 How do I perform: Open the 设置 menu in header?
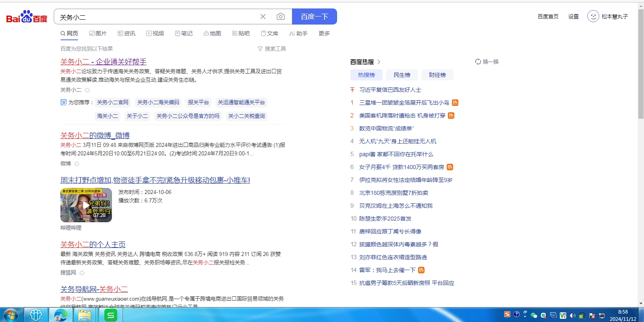tap(574, 17)
